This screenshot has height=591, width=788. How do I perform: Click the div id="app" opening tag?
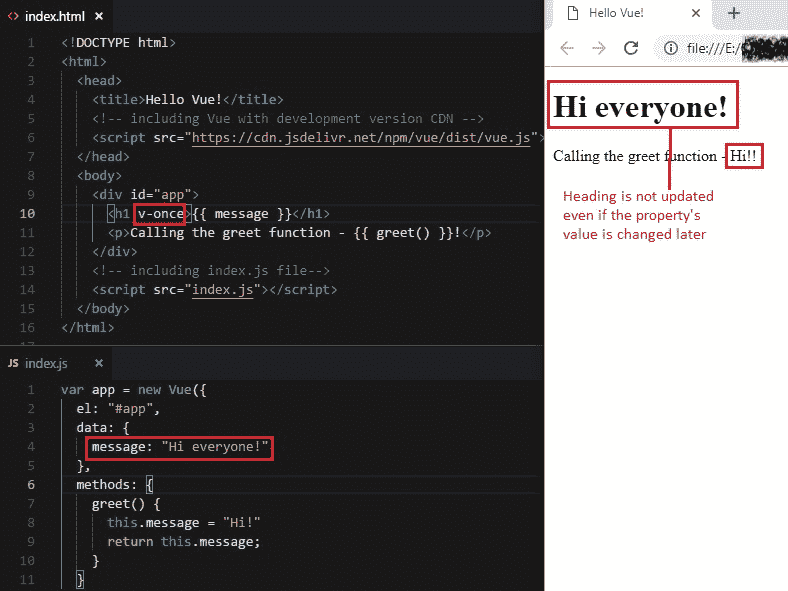click(145, 195)
